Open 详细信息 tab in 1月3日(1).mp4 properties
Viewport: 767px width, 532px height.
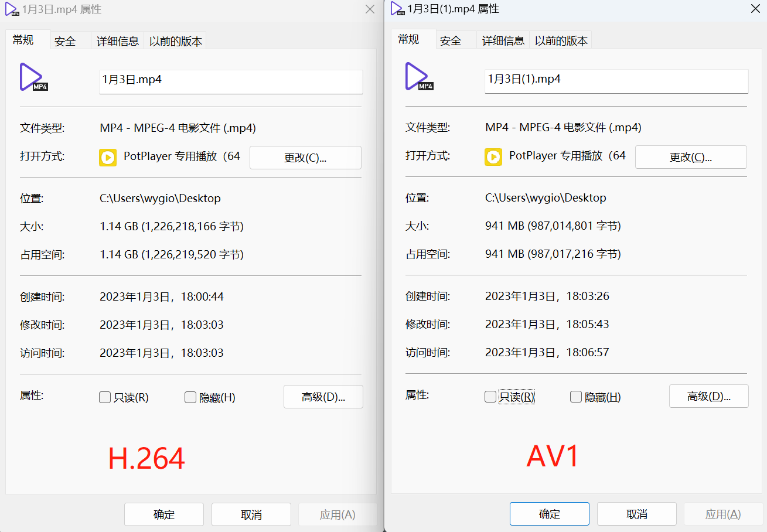pos(503,40)
